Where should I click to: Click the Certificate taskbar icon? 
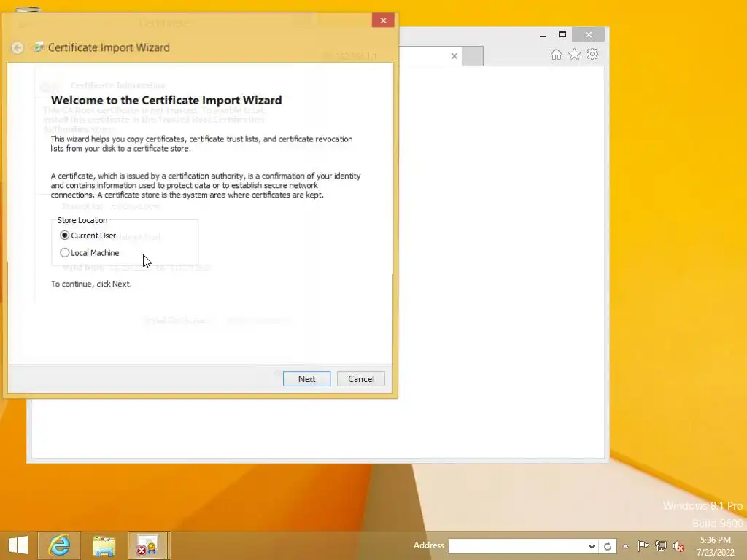[x=147, y=545]
